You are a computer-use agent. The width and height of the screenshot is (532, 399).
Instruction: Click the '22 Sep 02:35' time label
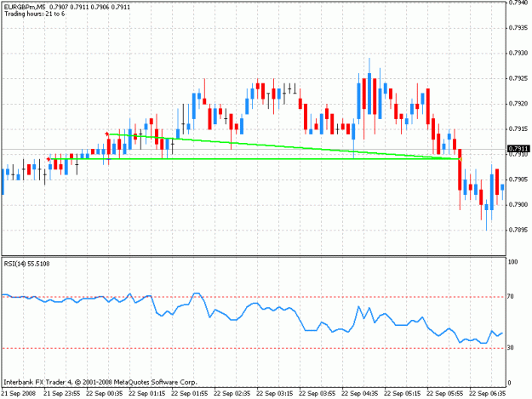coord(232,393)
